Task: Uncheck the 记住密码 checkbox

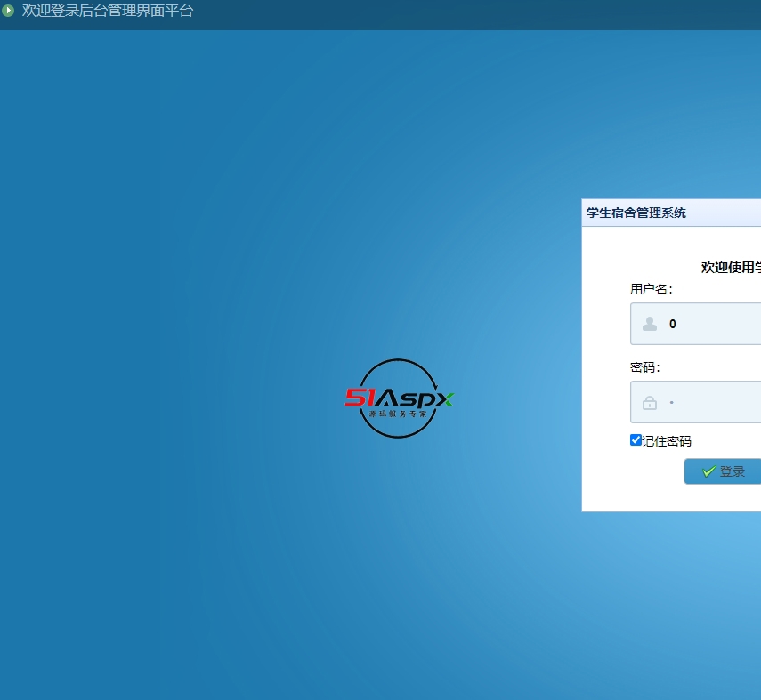Action: pos(636,439)
